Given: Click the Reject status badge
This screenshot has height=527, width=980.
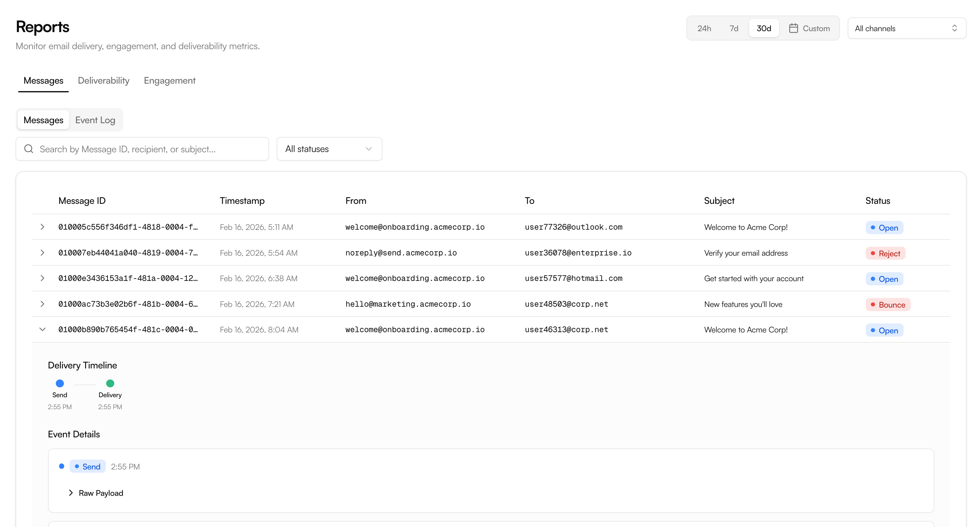Looking at the screenshot, I should coord(885,253).
